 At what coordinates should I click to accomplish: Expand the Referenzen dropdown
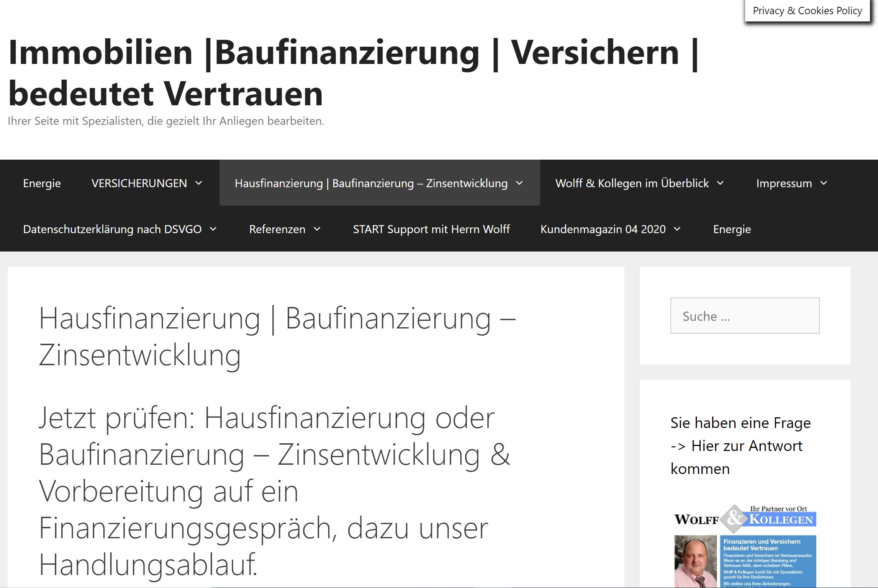click(317, 229)
